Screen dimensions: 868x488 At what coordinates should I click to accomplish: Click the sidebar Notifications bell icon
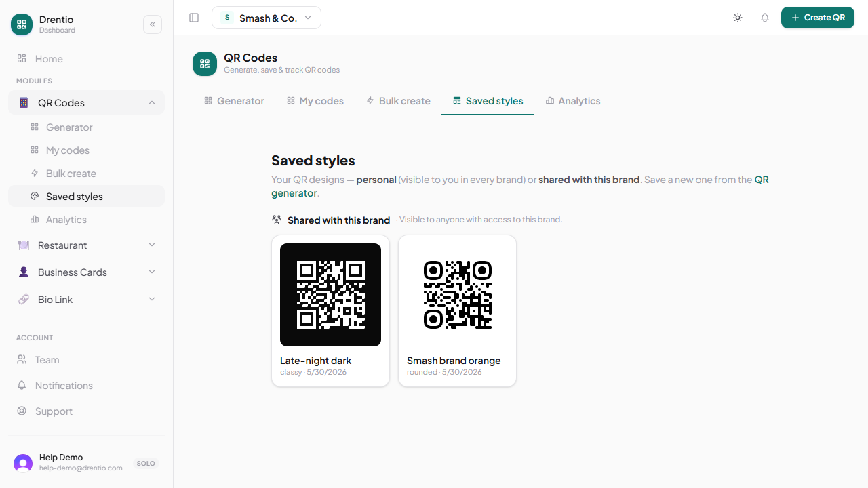pos(22,386)
